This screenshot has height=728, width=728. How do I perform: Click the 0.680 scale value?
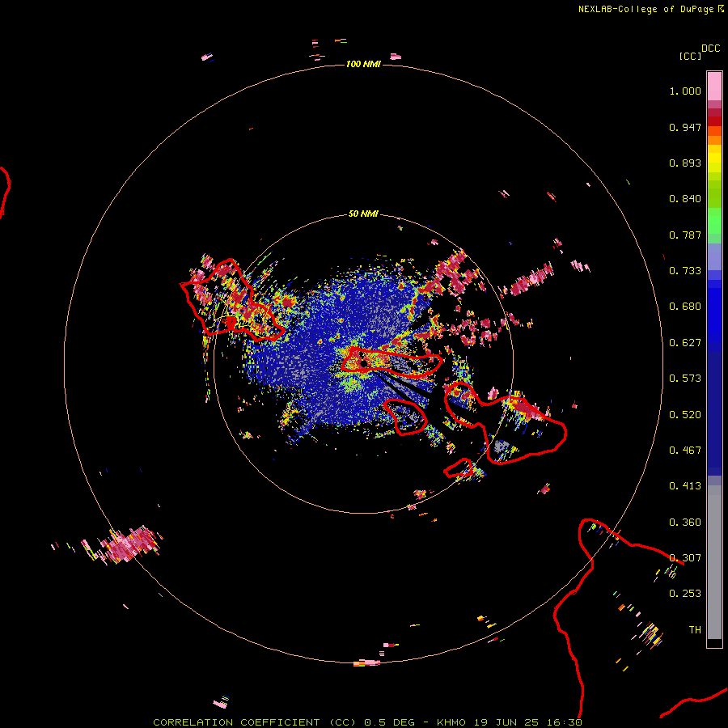click(685, 307)
